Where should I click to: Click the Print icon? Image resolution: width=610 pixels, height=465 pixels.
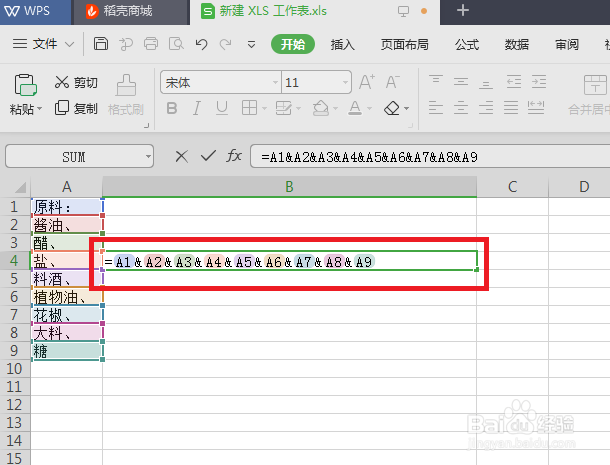(151, 44)
